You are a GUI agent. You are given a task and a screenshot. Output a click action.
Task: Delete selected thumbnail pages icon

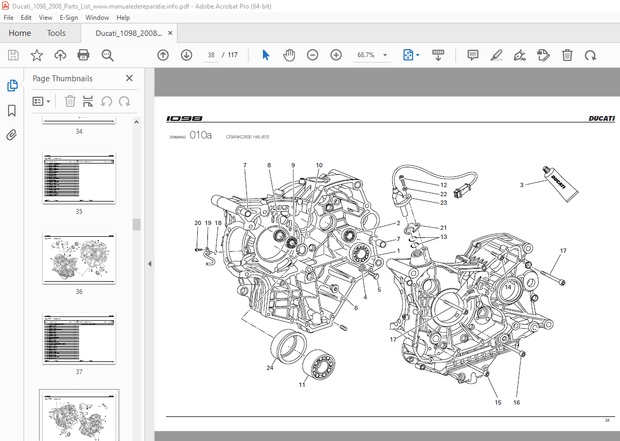[70, 101]
